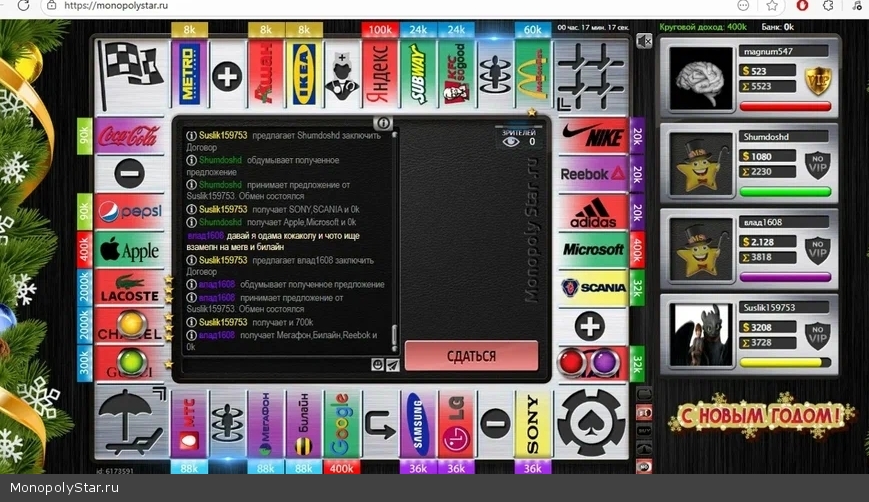Click Shumdoshd's green timer bar

tap(785, 192)
